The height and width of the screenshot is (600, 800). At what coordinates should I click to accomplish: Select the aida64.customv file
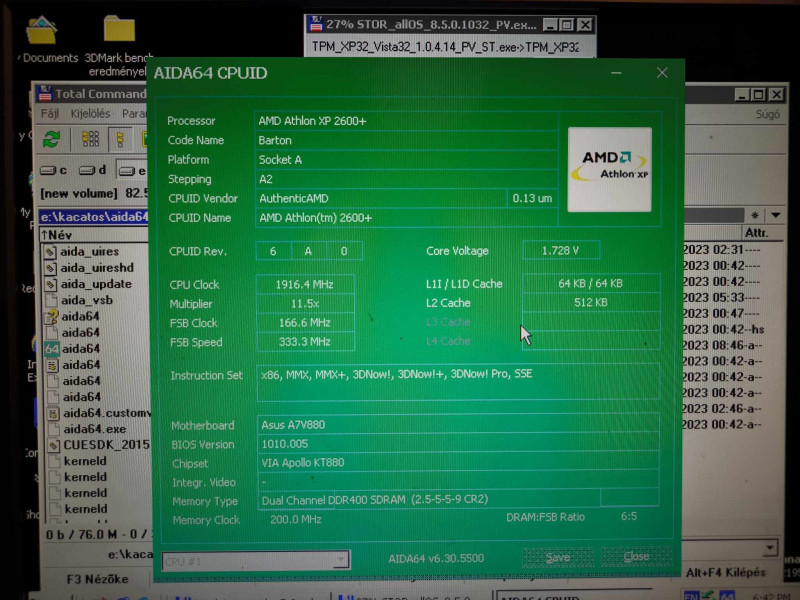(98, 413)
